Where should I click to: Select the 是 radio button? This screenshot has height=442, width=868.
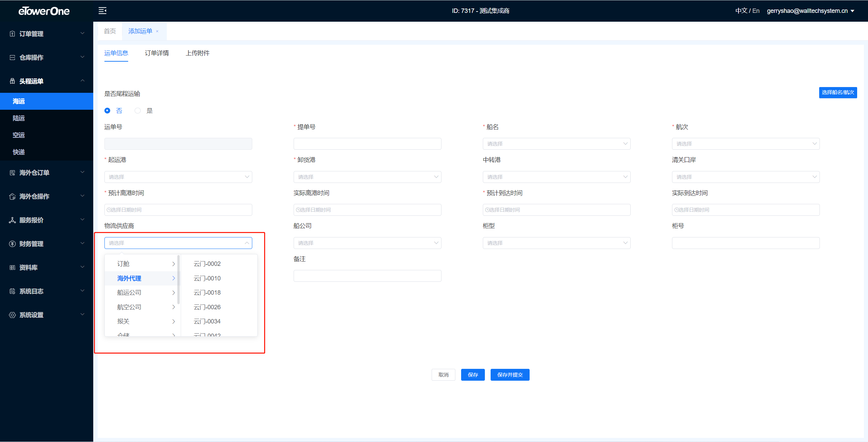click(138, 111)
